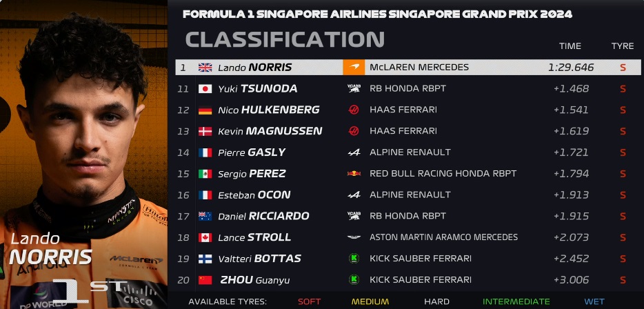Click the Danish flag beside Kevin Magnussen

205,131
